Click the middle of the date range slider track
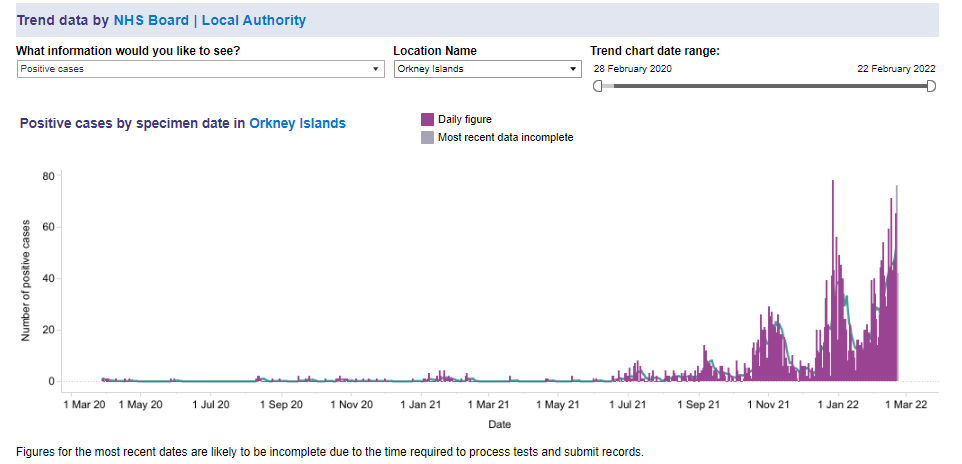Viewport: 962px width, 464px height. pyautogui.click(x=765, y=87)
